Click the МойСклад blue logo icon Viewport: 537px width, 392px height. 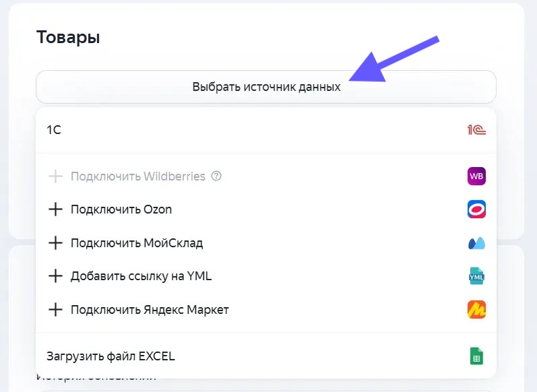(x=476, y=243)
